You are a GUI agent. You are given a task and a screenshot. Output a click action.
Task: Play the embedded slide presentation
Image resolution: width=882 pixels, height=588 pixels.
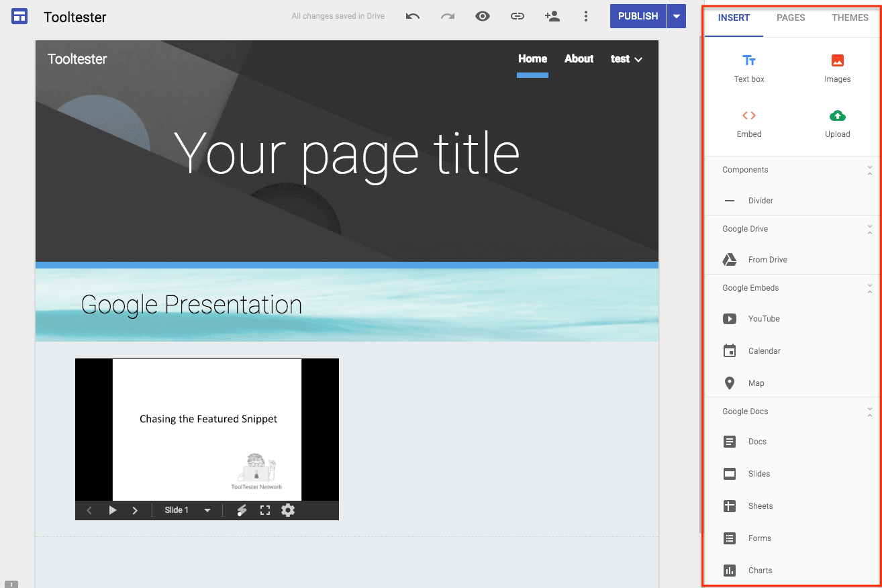[113, 511]
